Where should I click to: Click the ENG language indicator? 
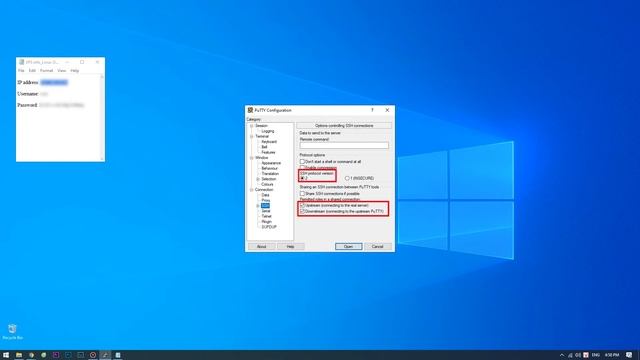coord(596,355)
